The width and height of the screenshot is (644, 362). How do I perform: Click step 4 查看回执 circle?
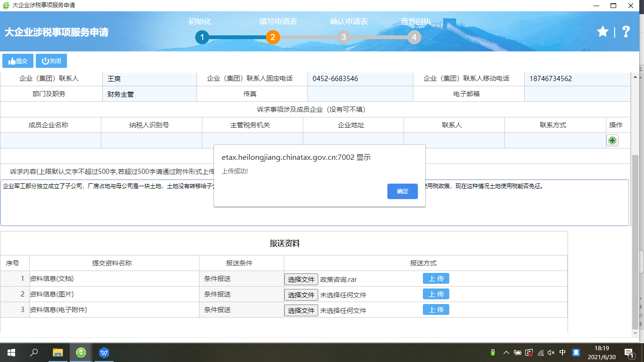coord(414,37)
